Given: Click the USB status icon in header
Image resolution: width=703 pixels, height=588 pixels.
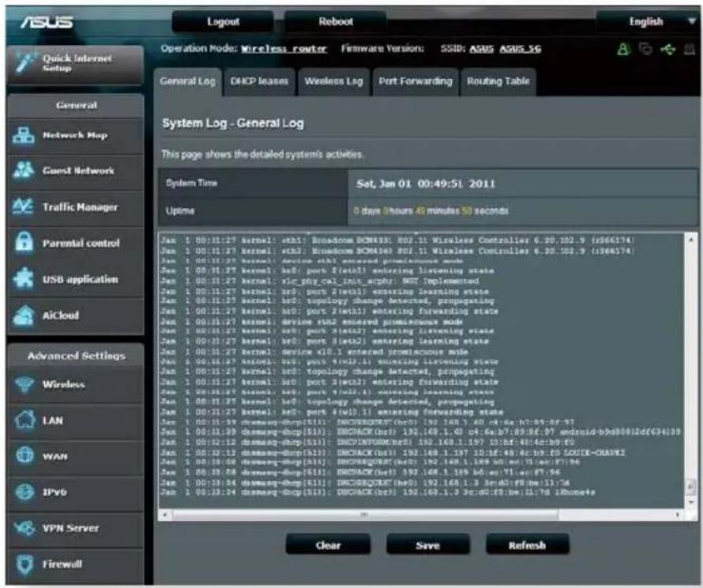Looking at the screenshot, I should [667, 49].
